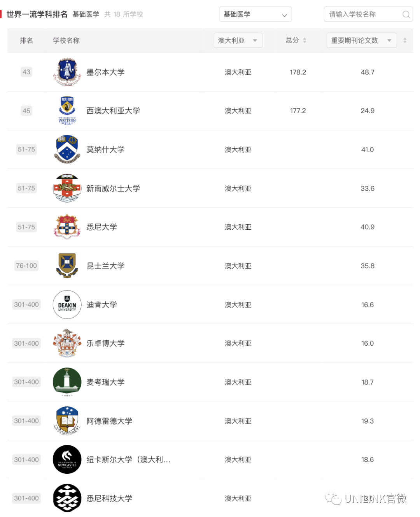This screenshot has height=517, width=420.
Task: Select the 排名 column header
Action: (26, 40)
